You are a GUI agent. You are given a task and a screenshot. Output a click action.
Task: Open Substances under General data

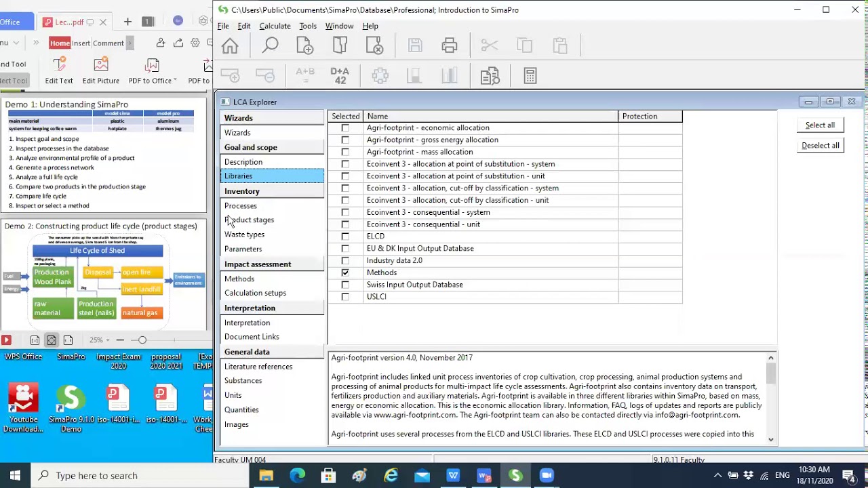[243, 381]
